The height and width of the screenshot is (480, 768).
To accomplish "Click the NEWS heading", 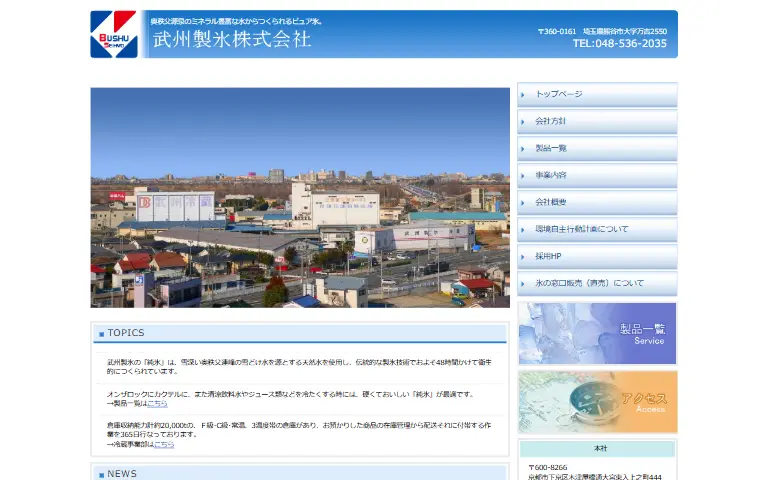I will tap(122, 474).
